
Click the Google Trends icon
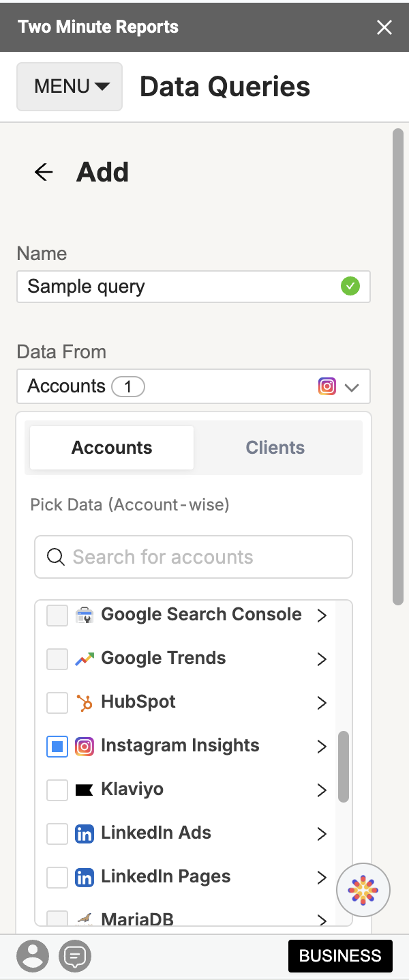pos(85,659)
